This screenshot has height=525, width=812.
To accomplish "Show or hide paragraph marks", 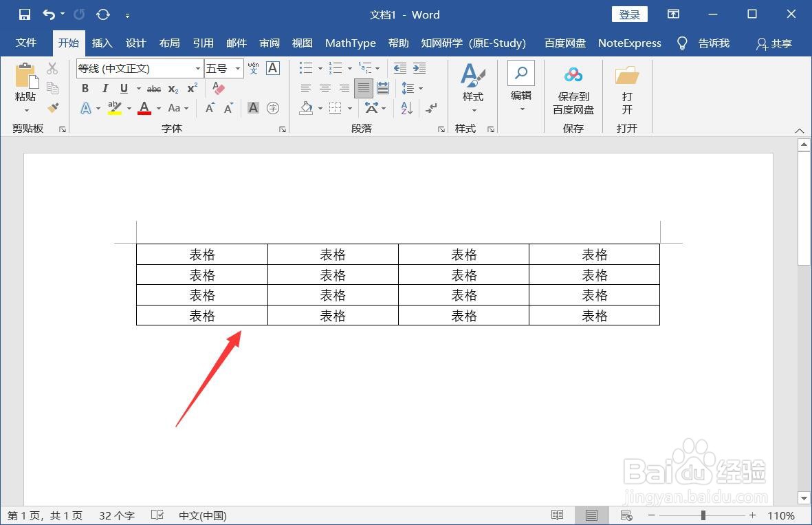I will click(x=431, y=108).
